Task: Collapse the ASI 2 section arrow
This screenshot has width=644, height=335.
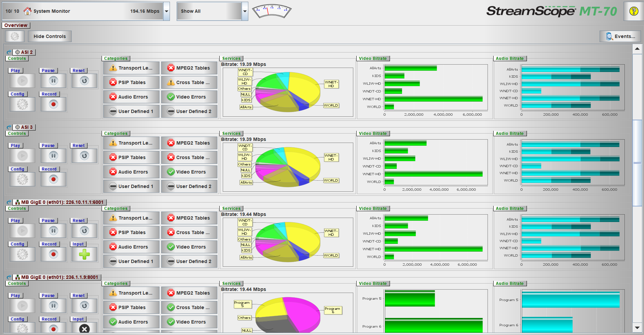Action: pos(9,52)
